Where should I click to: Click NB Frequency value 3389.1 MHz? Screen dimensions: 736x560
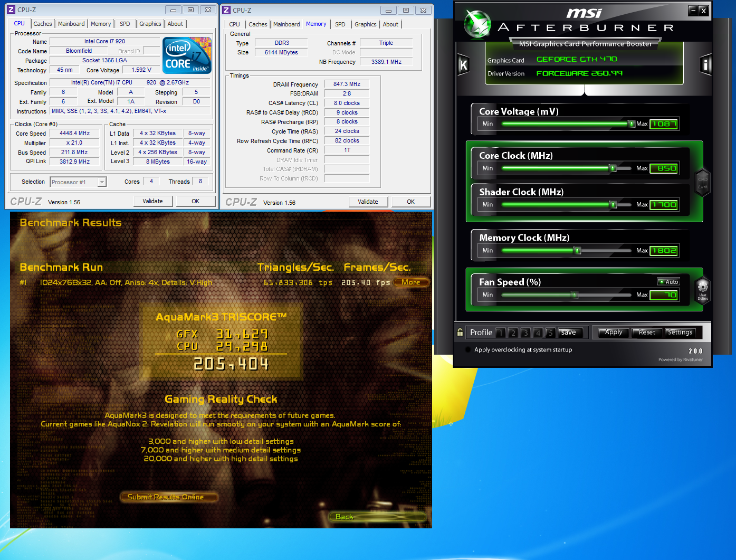pyautogui.click(x=386, y=62)
